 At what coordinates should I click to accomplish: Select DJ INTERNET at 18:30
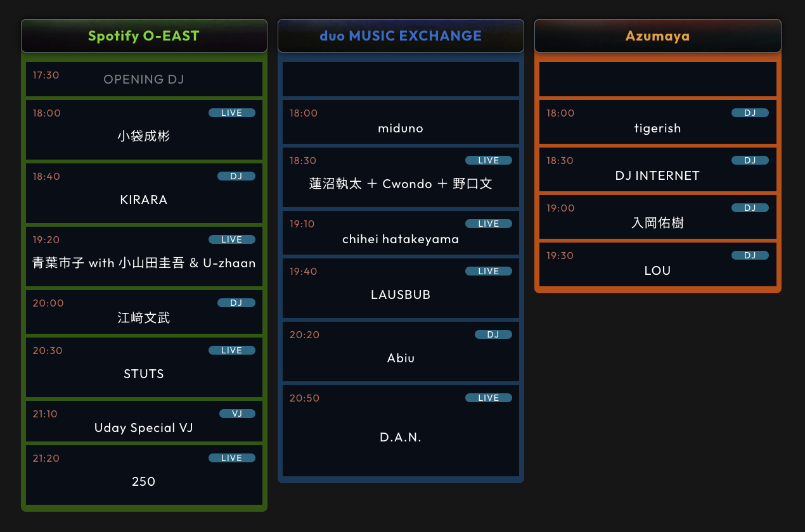657,175
